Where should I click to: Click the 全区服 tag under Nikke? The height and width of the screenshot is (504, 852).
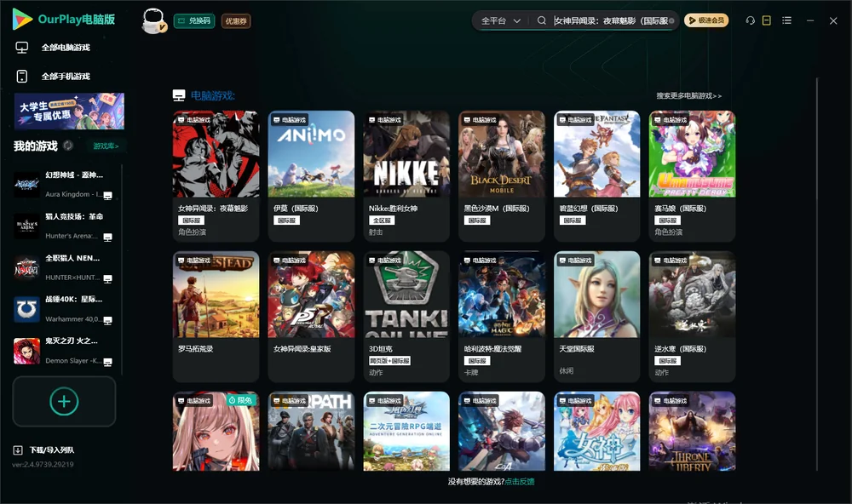[x=382, y=220]
